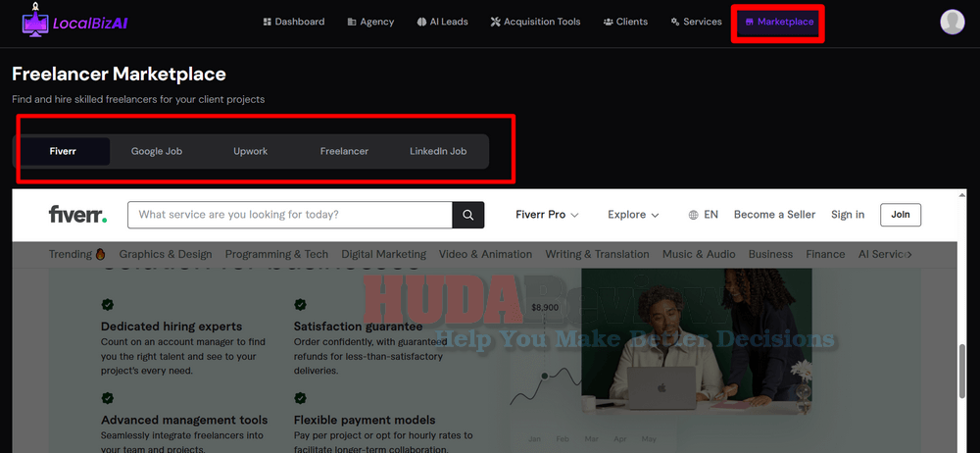
Task: Click the globe language icon next to EN
Action: coord(693,215)
